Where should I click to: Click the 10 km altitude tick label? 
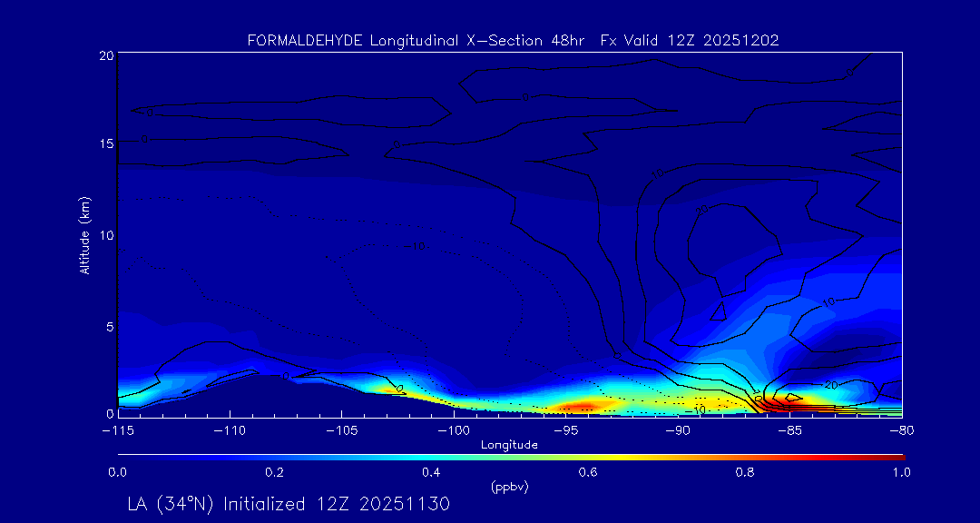pyautogui.click(x=105, y=235)
